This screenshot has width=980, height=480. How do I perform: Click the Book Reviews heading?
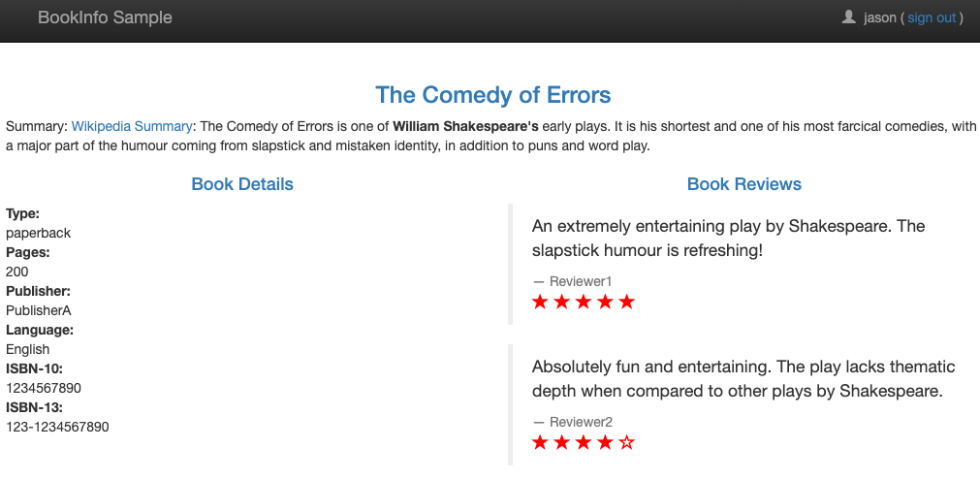tap(743, 183)
